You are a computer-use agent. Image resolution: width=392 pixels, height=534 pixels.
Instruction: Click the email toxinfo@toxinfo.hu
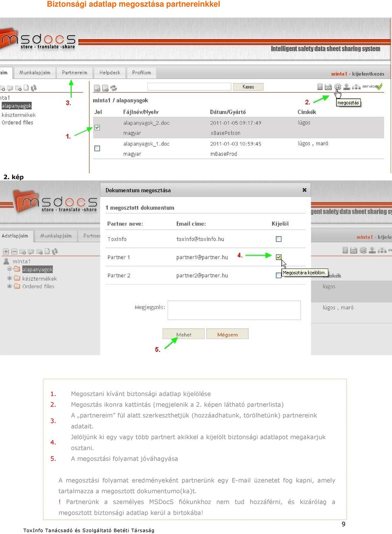[x=200, y=239]
